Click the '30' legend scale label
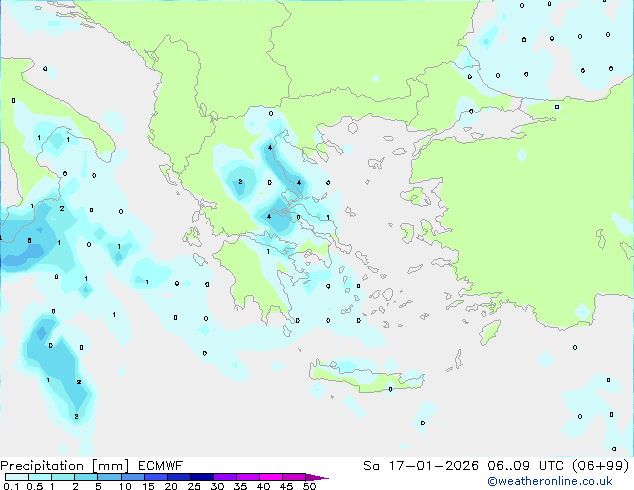The height and width of the screenshot is (490, 634). [x=217, y=486]
